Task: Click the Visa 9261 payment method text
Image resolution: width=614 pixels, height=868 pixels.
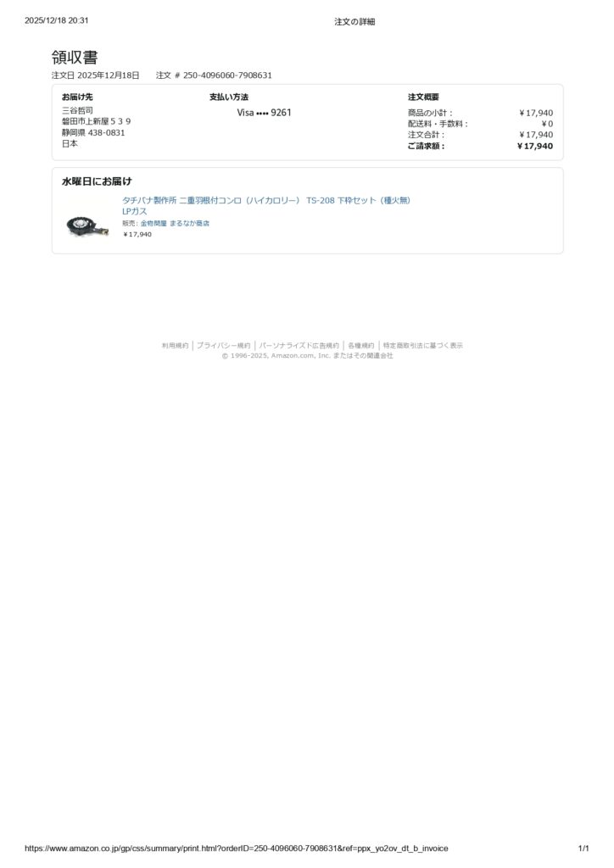Action: click(264, 113)
